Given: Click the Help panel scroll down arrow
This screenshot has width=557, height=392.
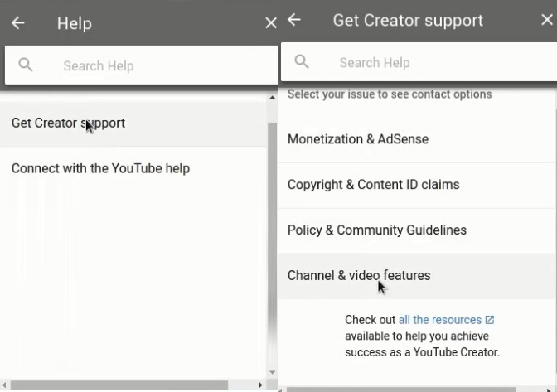Looking at the screenshot, I should coord(272,372).
